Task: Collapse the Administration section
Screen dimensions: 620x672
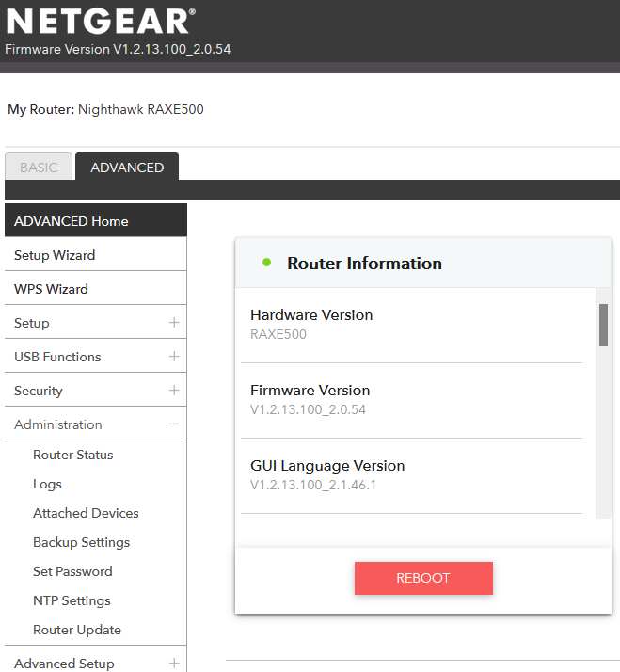Action: pos(173,424)
